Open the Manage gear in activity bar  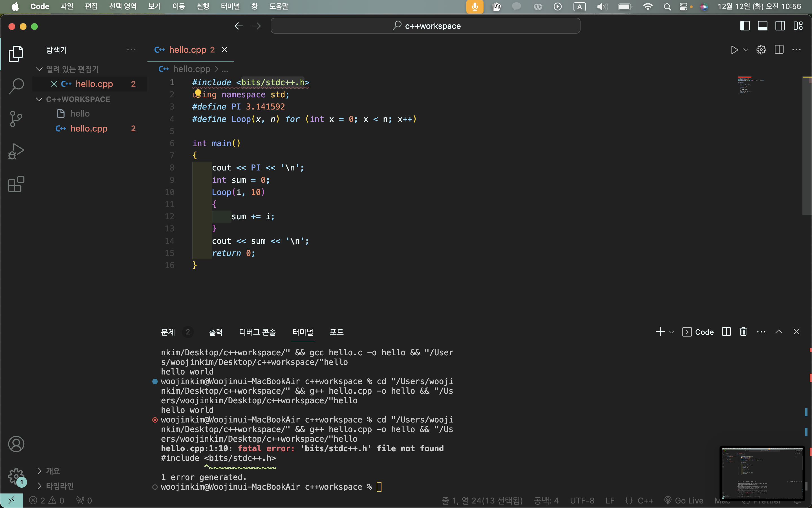[x=16, y=476]
